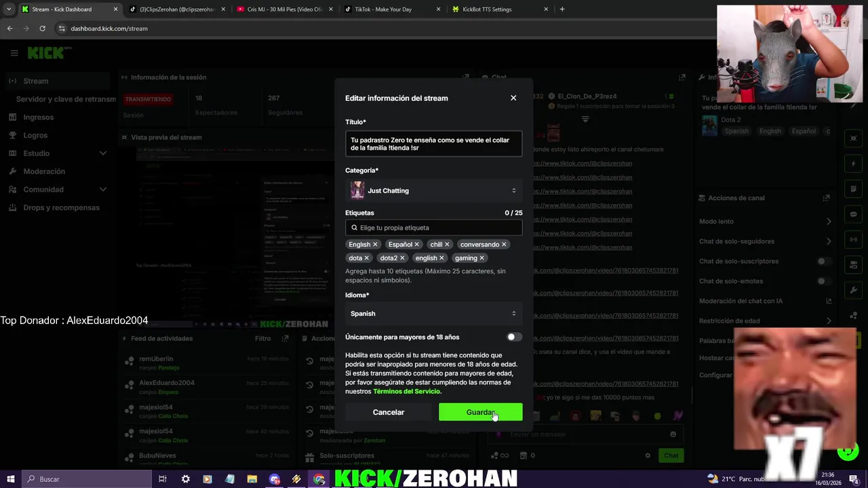868x488 pixels.
Task: Open Filtro in Feed de actividades
Action: point(262,338)
